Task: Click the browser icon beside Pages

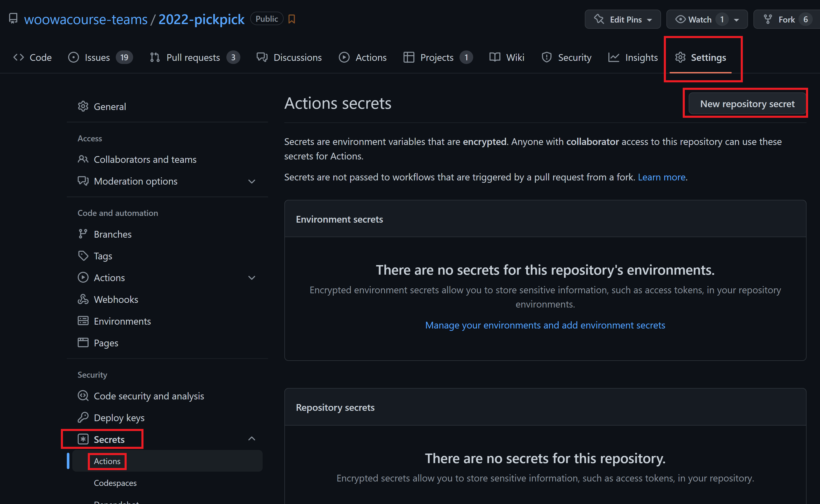Action: click(x=83, y=342)
